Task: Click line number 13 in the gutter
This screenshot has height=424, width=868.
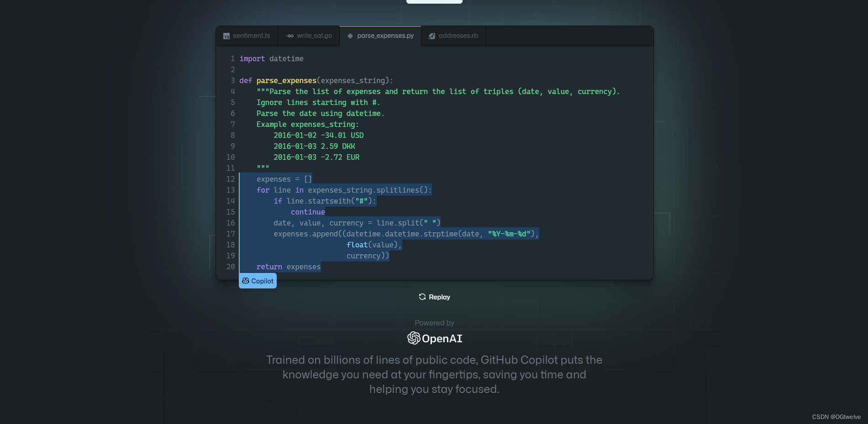Action: click(x=231, y=190)
